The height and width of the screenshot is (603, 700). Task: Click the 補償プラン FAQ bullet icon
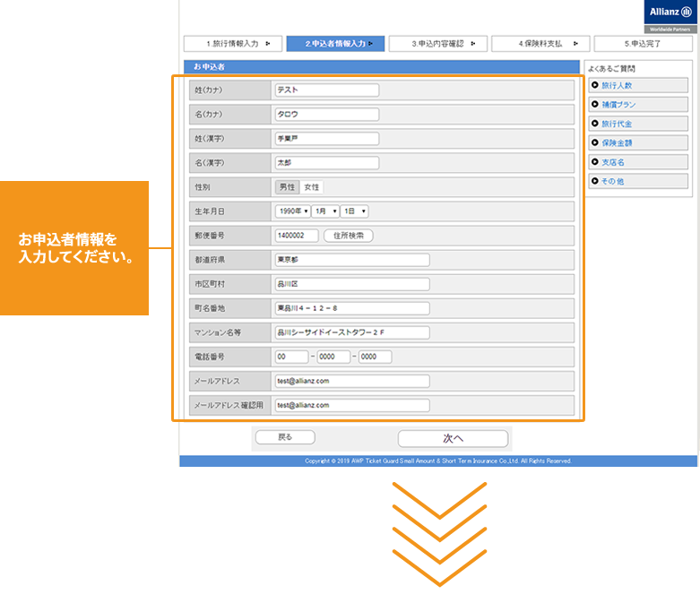click(593, 105)
